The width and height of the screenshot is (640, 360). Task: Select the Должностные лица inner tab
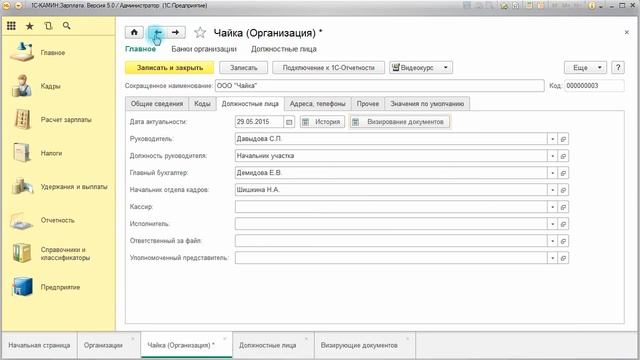(250, 104)
